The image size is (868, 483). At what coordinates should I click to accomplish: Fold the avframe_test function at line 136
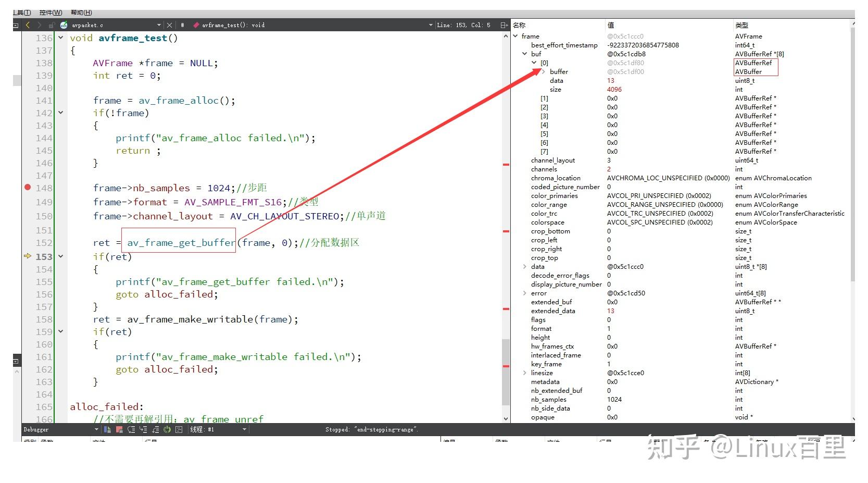click(61, 38)
